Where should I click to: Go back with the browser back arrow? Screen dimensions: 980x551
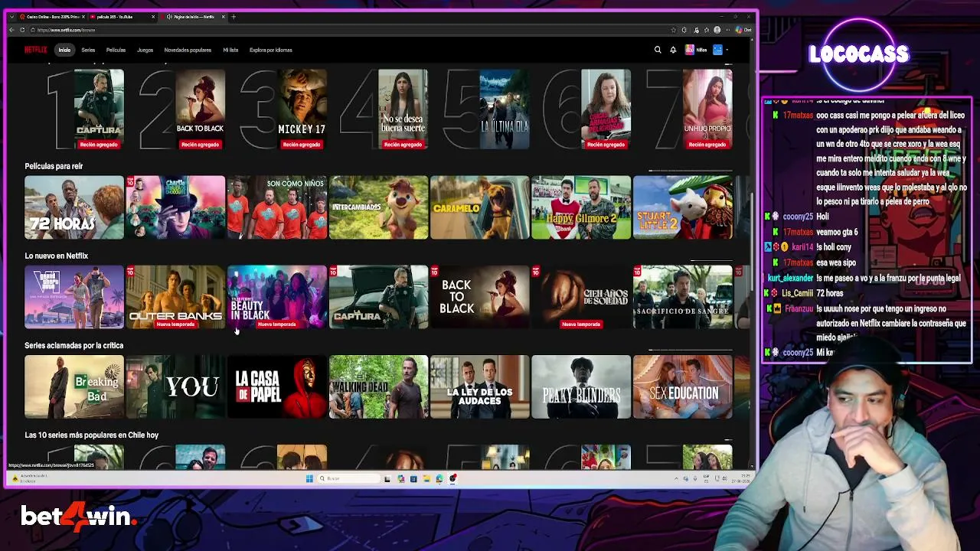pos(11,30)
